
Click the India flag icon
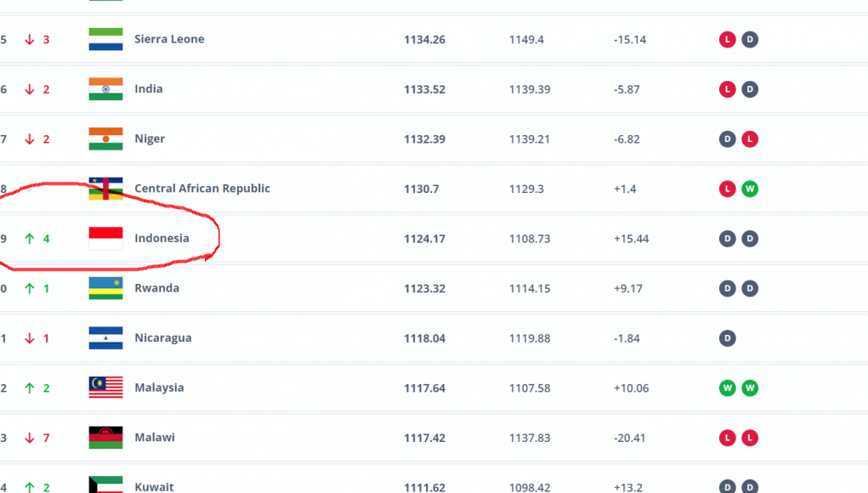coord(105,89)
